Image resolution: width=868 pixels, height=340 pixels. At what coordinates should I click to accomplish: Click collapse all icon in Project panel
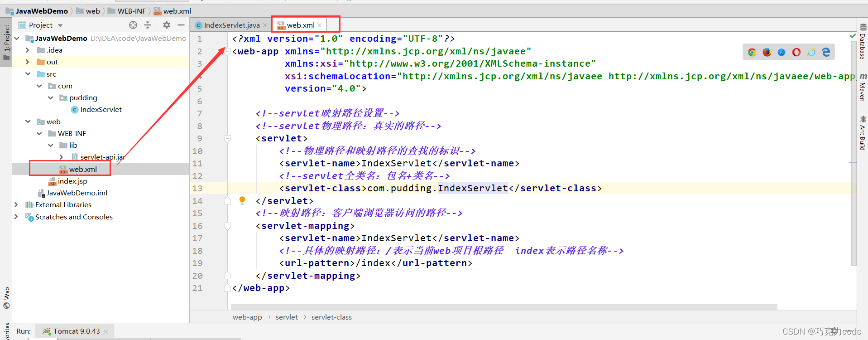pyautogui.click(x=148, y=25)
